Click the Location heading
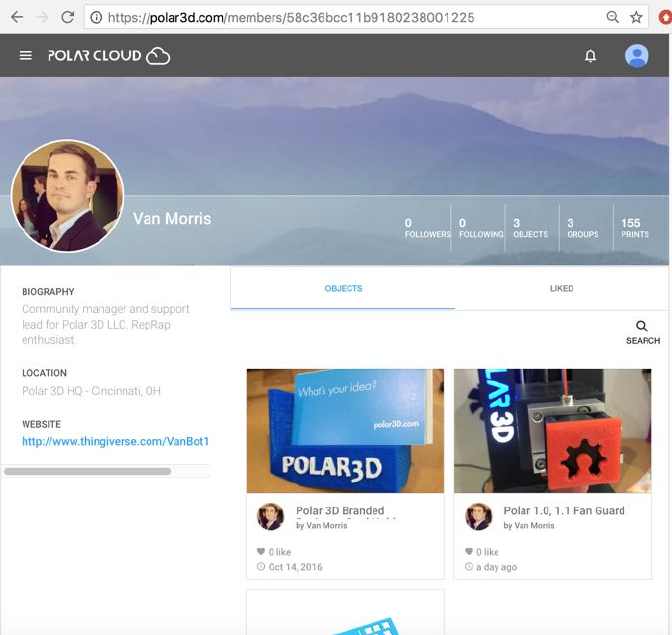Viewport: 672px width, 635px height. 44,373
